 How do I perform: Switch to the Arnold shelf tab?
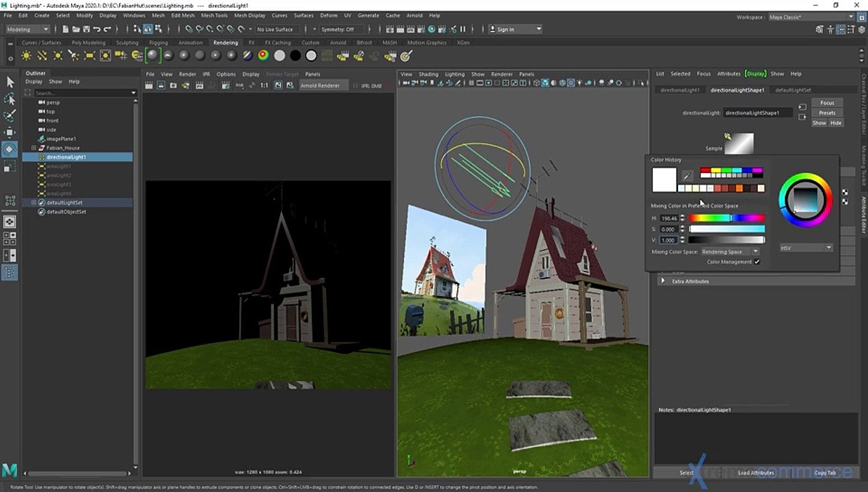(338, 42)
